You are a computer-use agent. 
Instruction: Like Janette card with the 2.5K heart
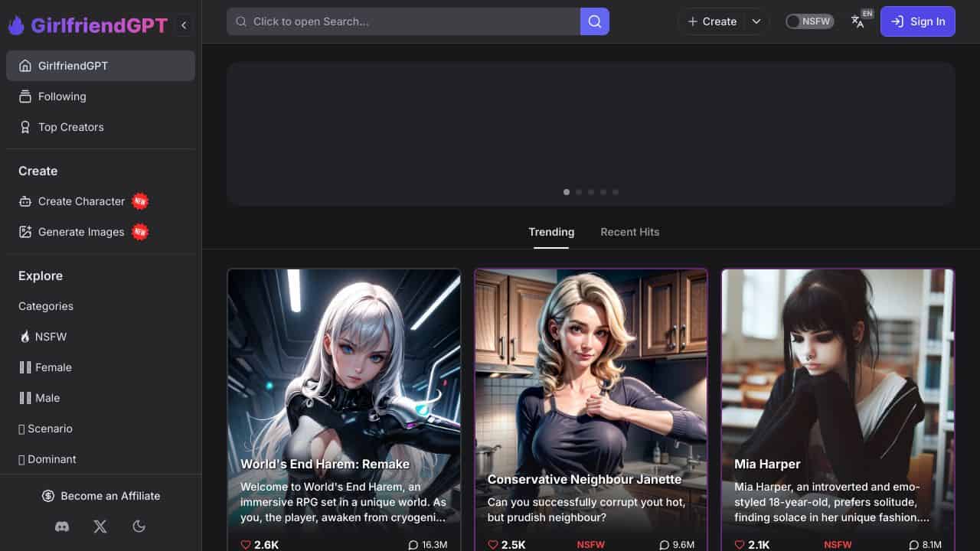pyautogui.click(x=493, y=545)
